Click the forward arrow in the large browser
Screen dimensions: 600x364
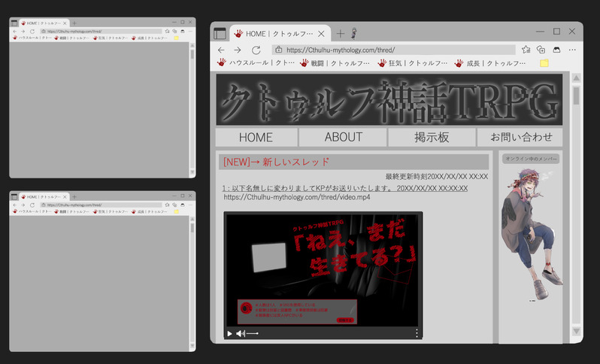(x=238, y=50)
